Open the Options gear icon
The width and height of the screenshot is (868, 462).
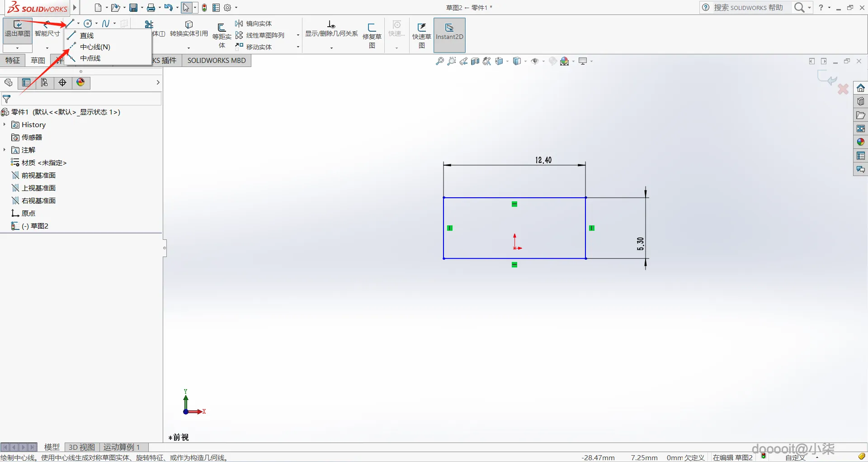[227, 8]
